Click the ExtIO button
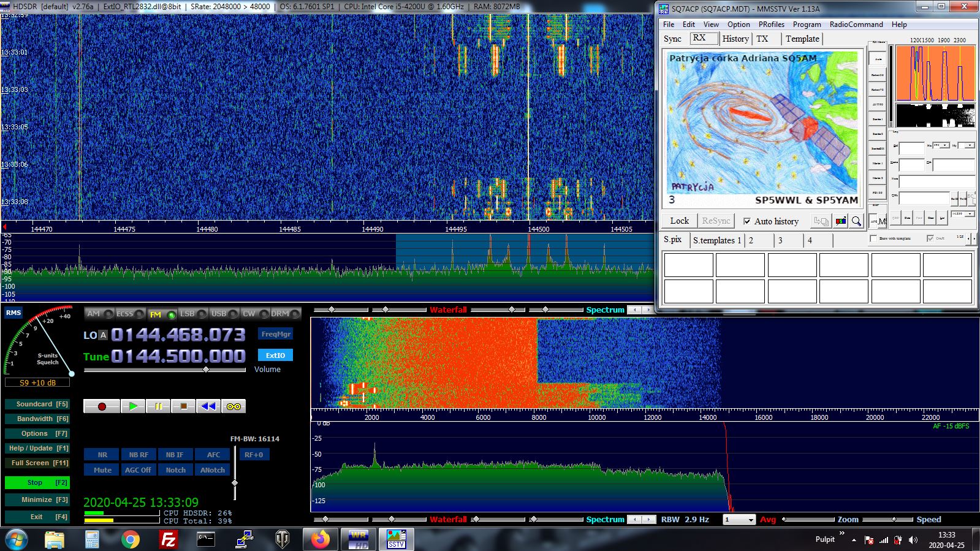Image resolution: width=980 pixels, height=551 pixels. click(275, 355)
